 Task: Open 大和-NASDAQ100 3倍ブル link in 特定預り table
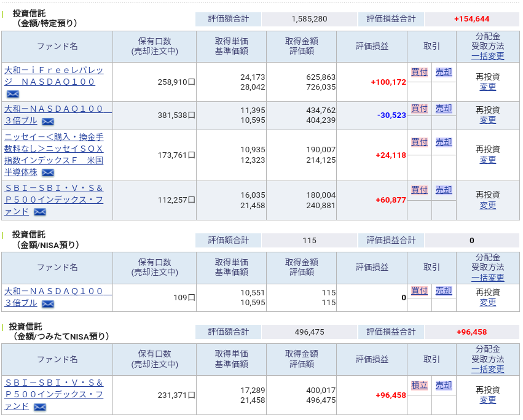(58, 115)
